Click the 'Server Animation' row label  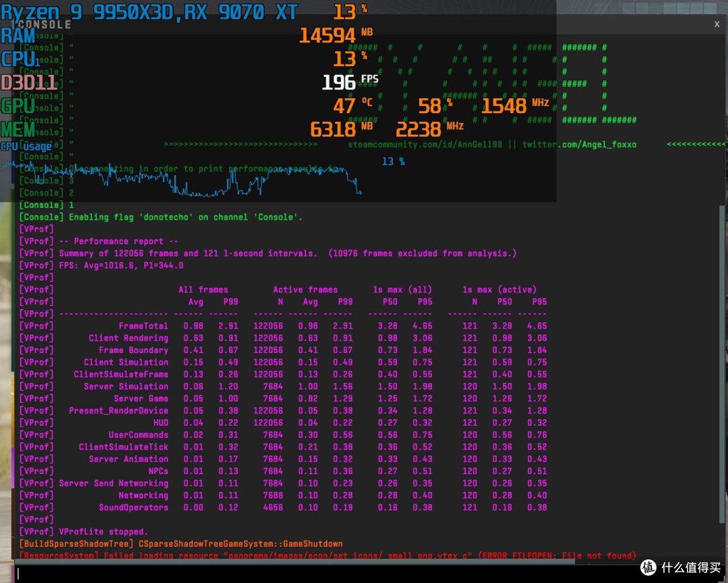(129, 459)
